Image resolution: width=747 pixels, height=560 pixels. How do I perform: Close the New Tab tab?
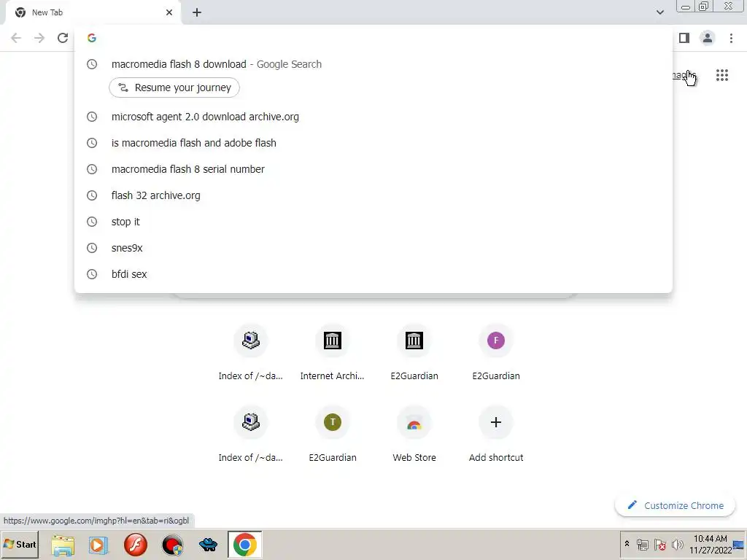click(169, 12)
